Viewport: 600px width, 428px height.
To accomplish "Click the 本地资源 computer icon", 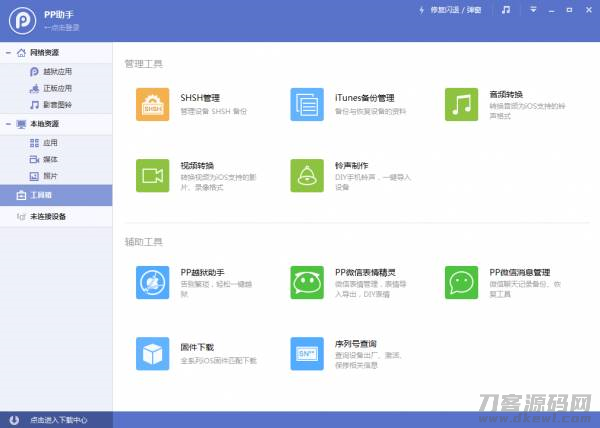I will point(21,124).
